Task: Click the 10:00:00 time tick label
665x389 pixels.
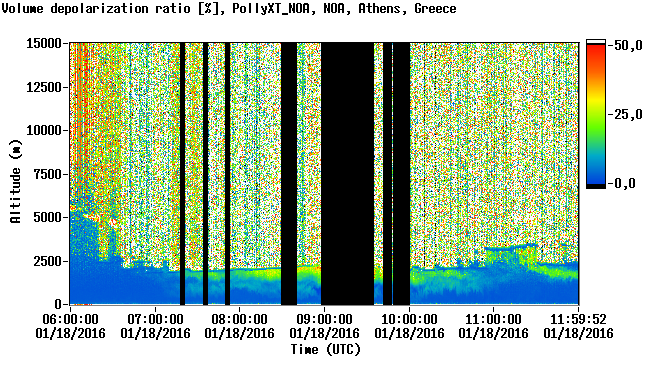Action: (x=409, y=319)
